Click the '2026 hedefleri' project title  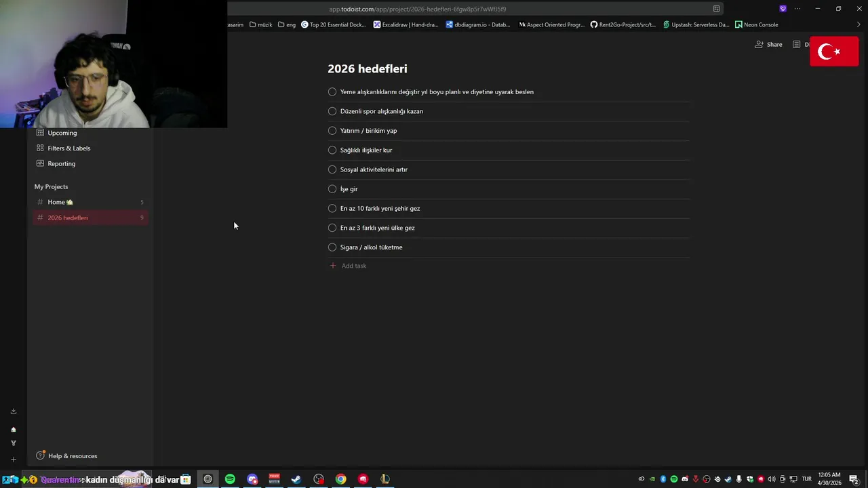(x=368, y=68)
